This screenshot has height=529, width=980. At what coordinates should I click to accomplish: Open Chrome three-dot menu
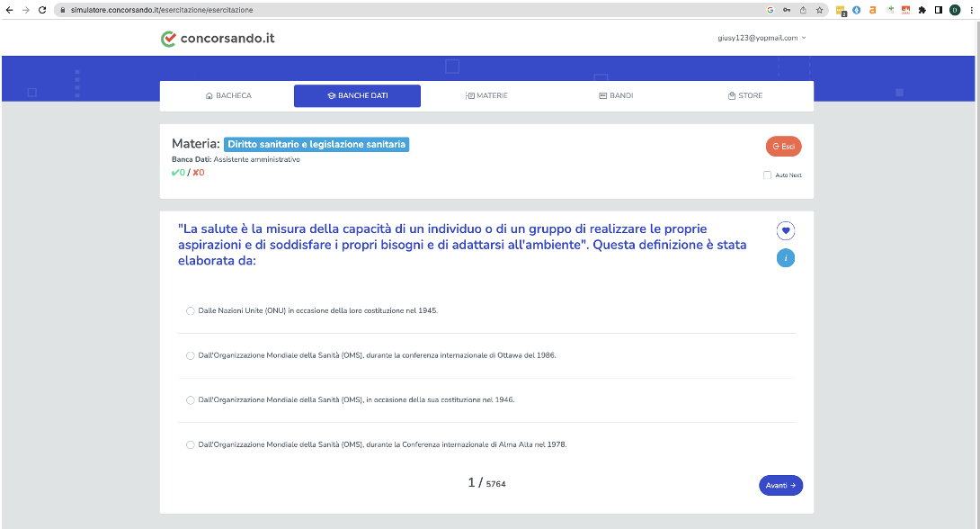tap(971, 10)
